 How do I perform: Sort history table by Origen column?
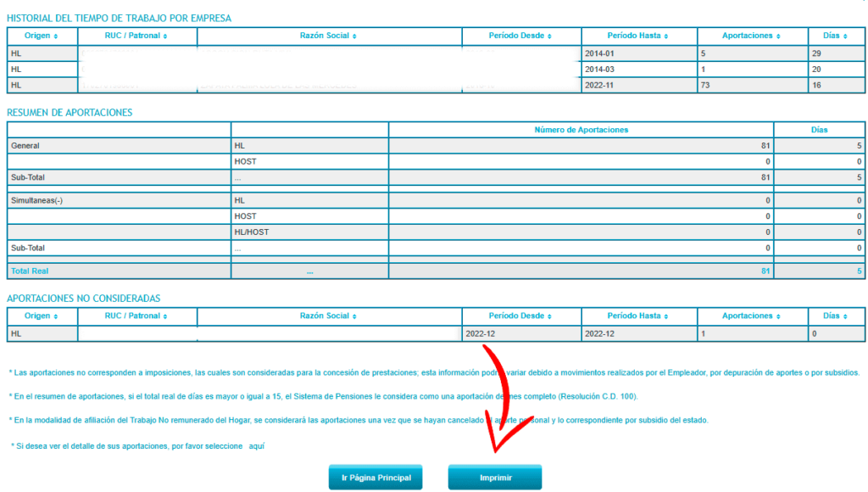(x=42, y=36)
